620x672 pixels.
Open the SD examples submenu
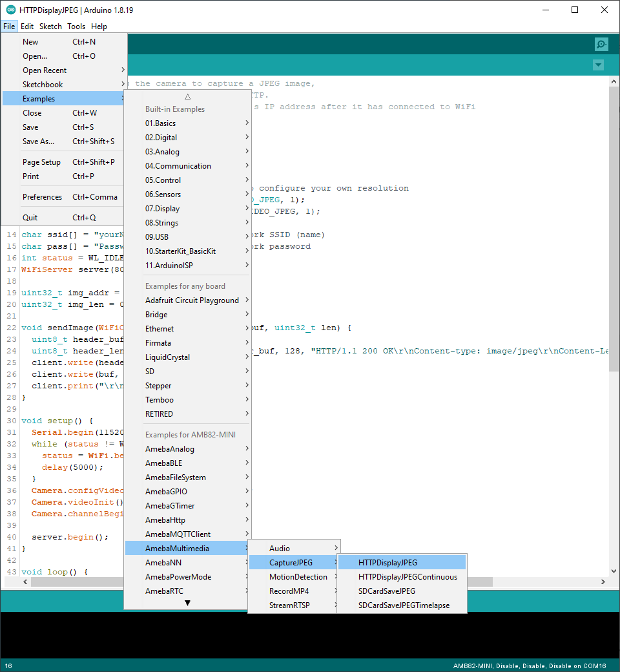point(188,371)
